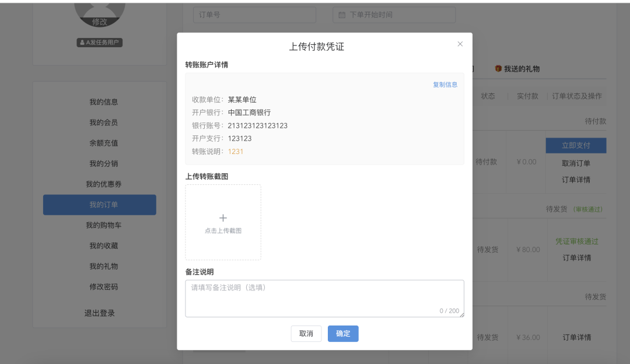This screenshot has height=364, width=630.
Task: Click the A发任务用户 user badge
Action: point(100,42)
